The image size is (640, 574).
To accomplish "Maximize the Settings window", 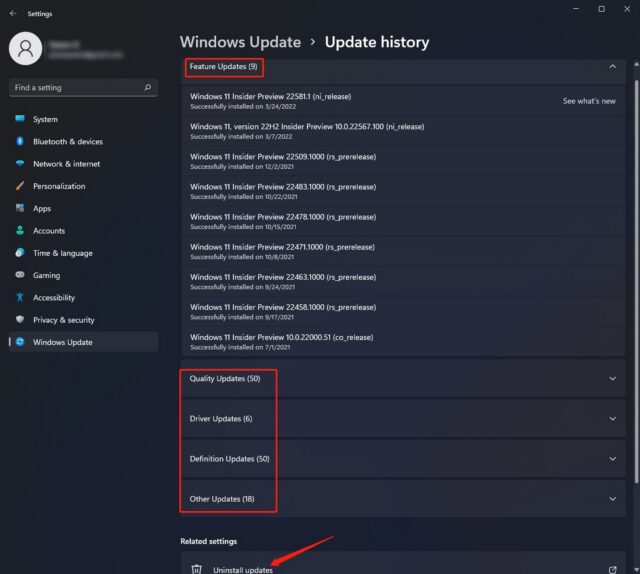I will tap(601, 9).
